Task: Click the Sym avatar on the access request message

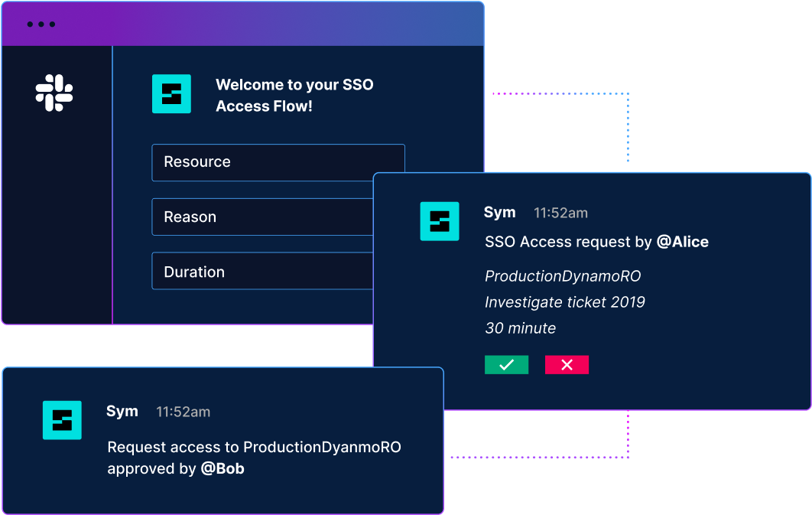Action: pos(440,221)
